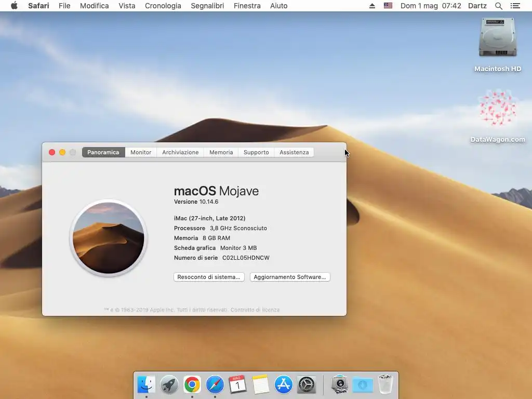The width and height of the screenshot is (532, 399).
Task: Open Calendar from the Dock
Action: tap(237, 384)
